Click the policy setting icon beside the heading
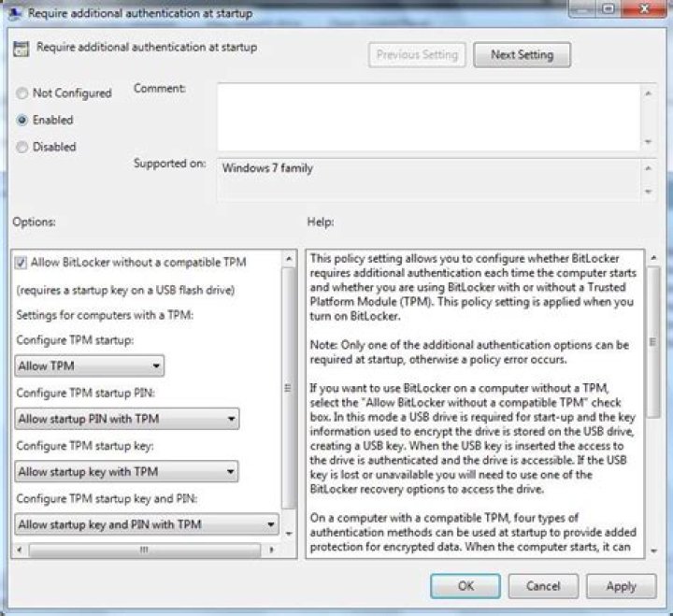The width and height of the screenshot is (673, 616). point(21,49)
